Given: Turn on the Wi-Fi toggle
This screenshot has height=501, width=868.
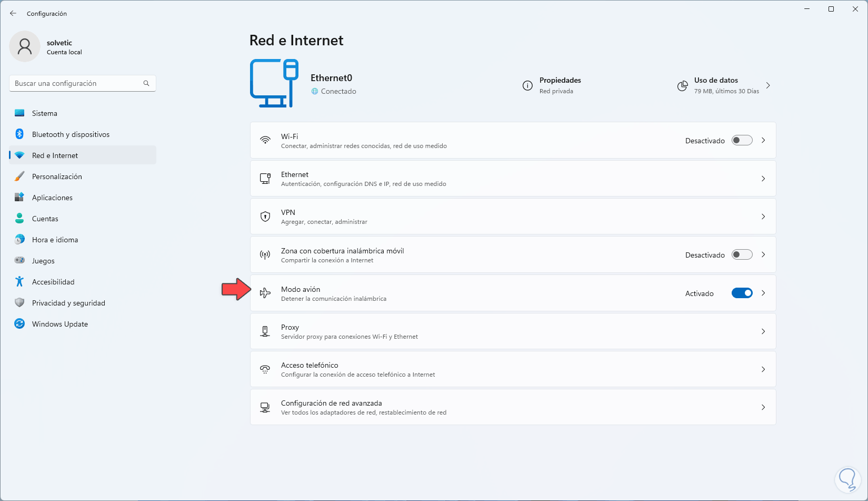Looking at the screenshot, I should point(742,140).
